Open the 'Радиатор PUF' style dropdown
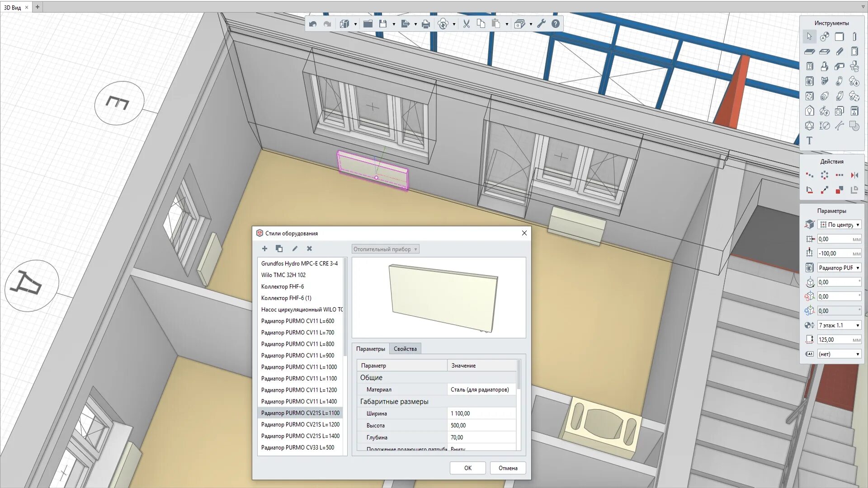 pos(840,268)
